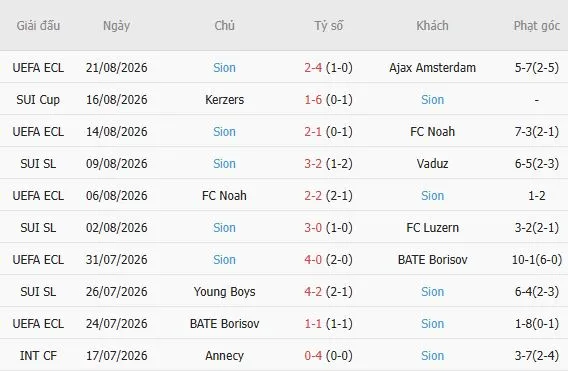568x371 pixels.
Task: Click FC Noah as home team
Action: [x=224, y=196]
